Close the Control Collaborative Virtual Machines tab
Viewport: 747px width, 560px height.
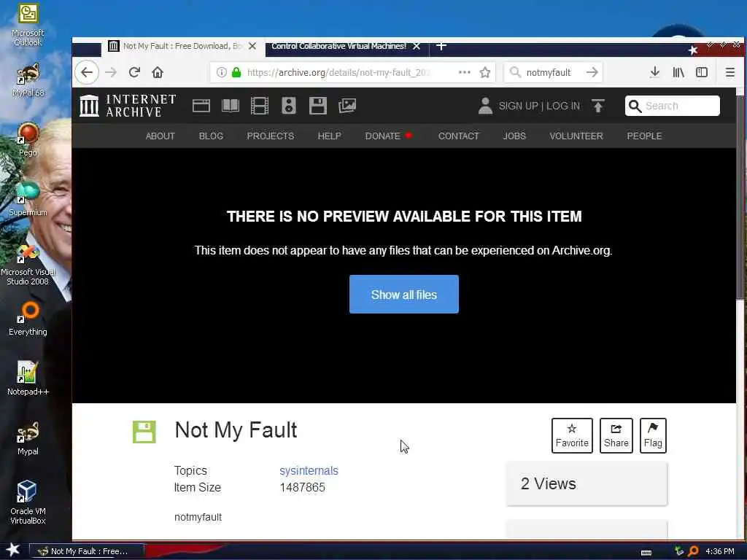[417, 46]
